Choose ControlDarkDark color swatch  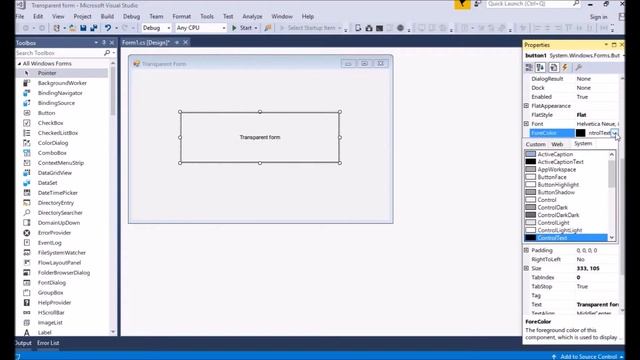[530, 215]
